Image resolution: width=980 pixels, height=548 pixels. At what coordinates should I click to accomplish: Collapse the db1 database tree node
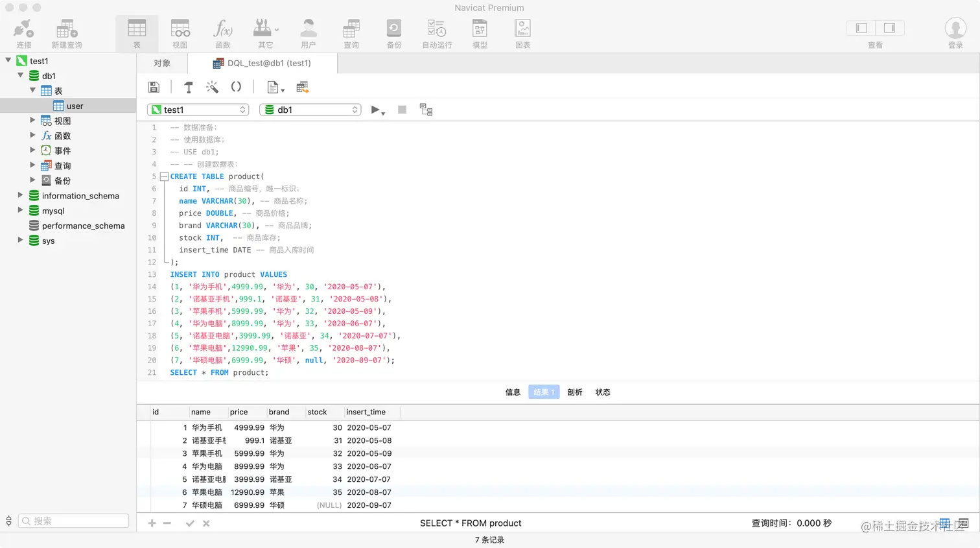point(20,75)
